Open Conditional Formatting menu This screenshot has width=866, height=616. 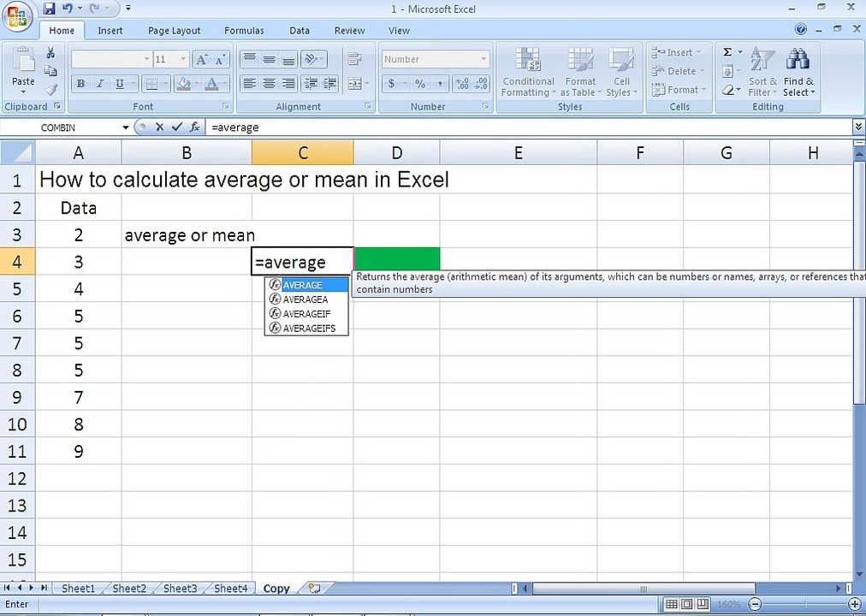pos(528,73)
